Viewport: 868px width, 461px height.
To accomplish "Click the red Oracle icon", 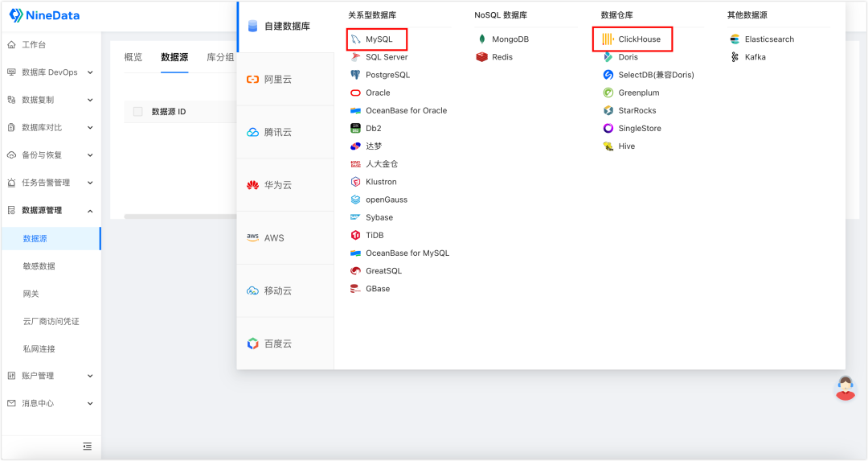I will (x=355, y=93).
